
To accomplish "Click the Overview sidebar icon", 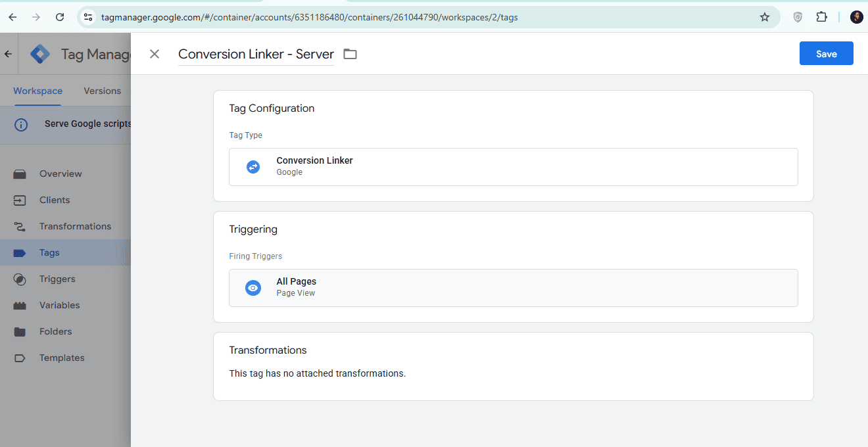I will tap(20, 174).
